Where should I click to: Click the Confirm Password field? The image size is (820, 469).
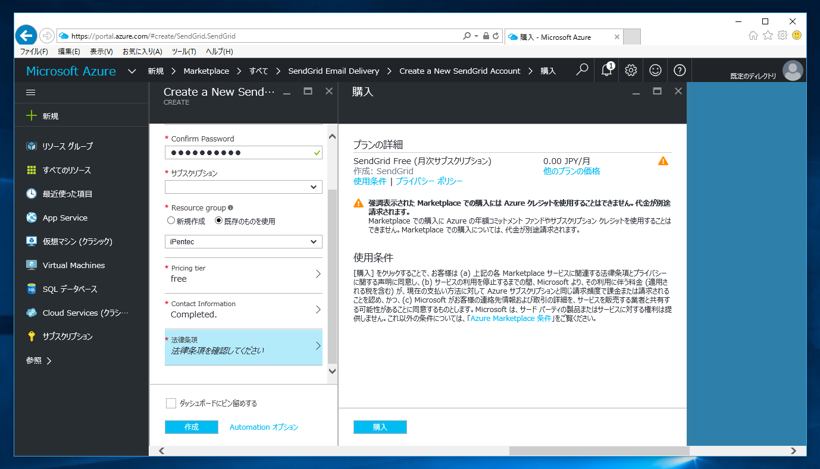coord(244,153)
